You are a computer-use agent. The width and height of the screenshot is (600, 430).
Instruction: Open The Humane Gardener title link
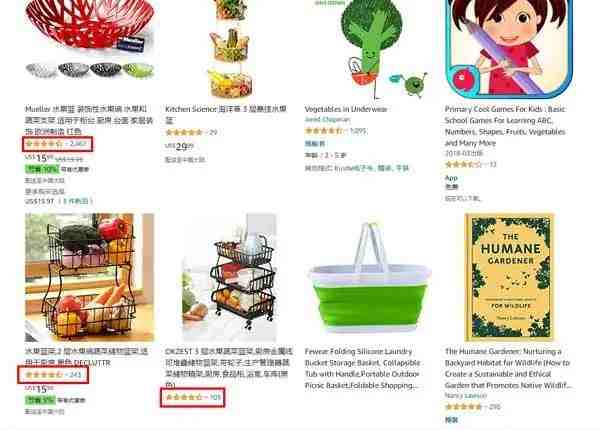click(x=508, y=368)
